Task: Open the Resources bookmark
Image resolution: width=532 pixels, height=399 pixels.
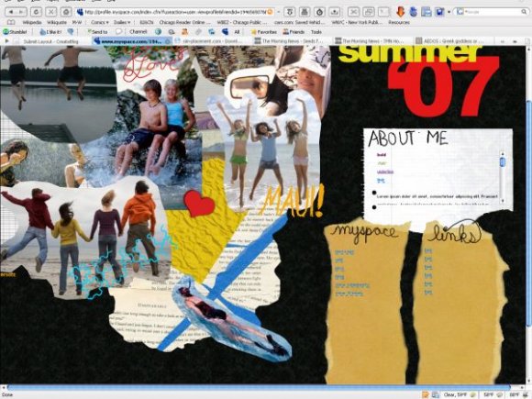Action: pos(399,22)
